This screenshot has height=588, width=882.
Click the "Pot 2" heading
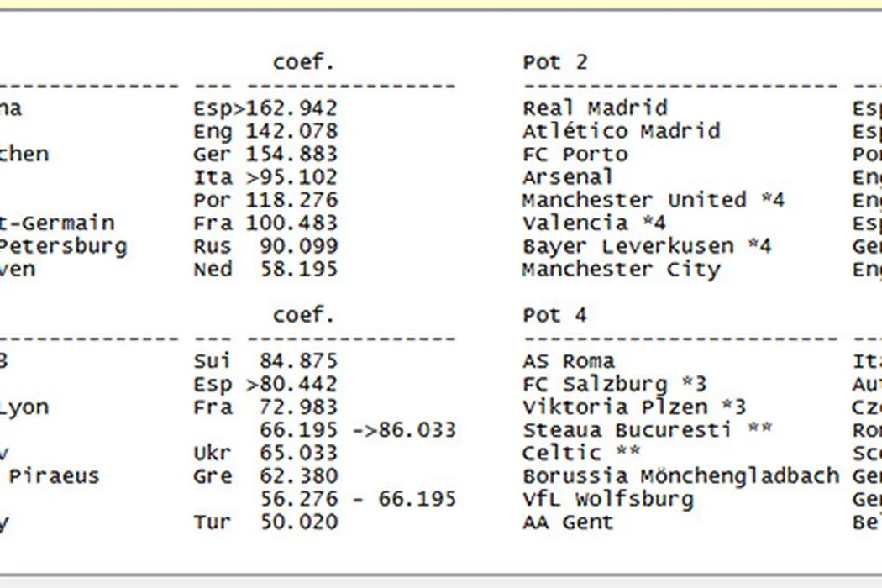555,63
